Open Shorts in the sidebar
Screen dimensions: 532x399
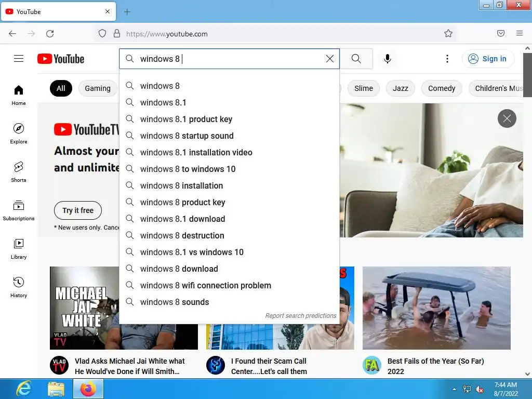click(19, 172)
